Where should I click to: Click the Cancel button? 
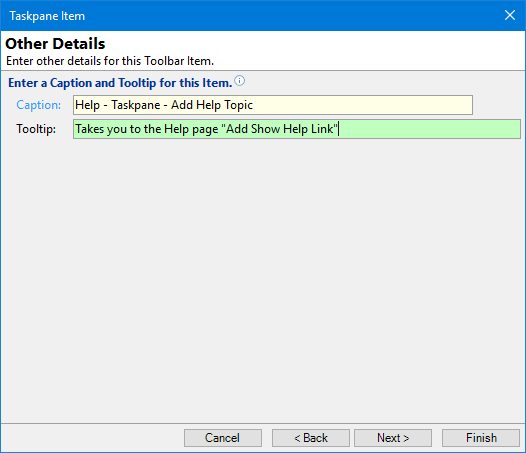tap(223, 438)
